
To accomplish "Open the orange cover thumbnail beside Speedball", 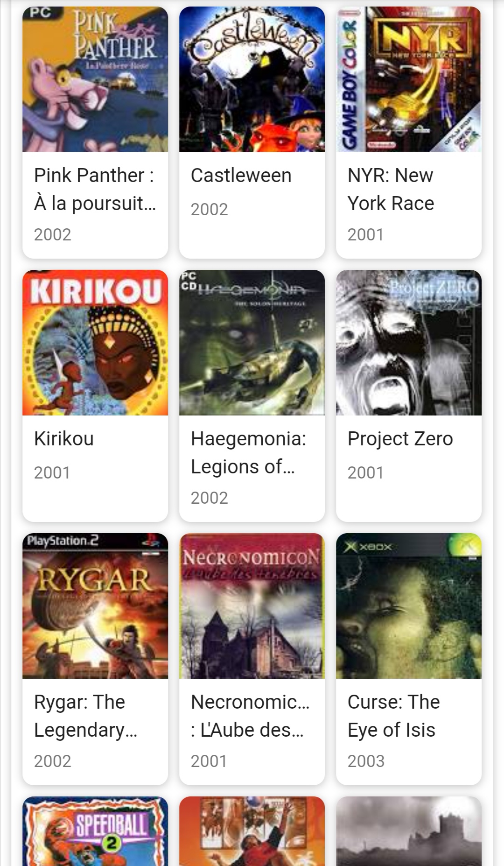I will point(252,831).
